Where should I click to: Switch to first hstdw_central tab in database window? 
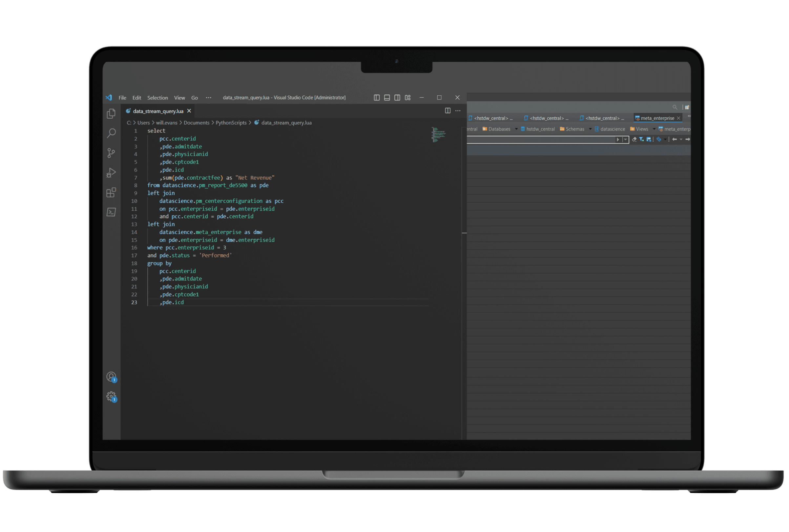(x=491, y=118)
